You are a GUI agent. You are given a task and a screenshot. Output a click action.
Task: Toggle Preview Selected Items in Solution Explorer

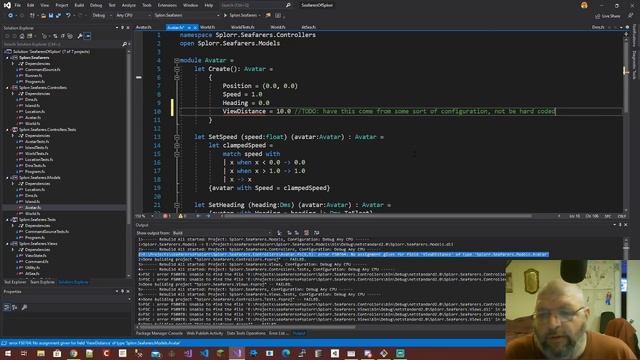[x=88, y=36]
